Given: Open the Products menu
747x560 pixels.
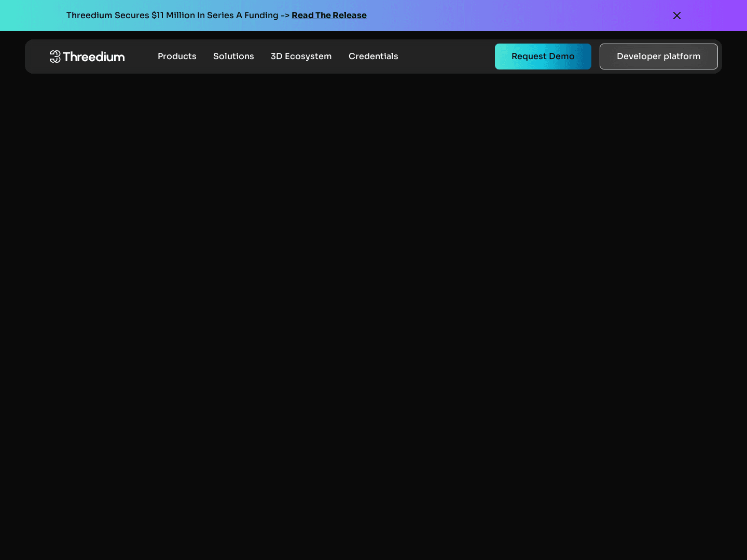Looking at the screenshot, I should click(x=177, y=57).
